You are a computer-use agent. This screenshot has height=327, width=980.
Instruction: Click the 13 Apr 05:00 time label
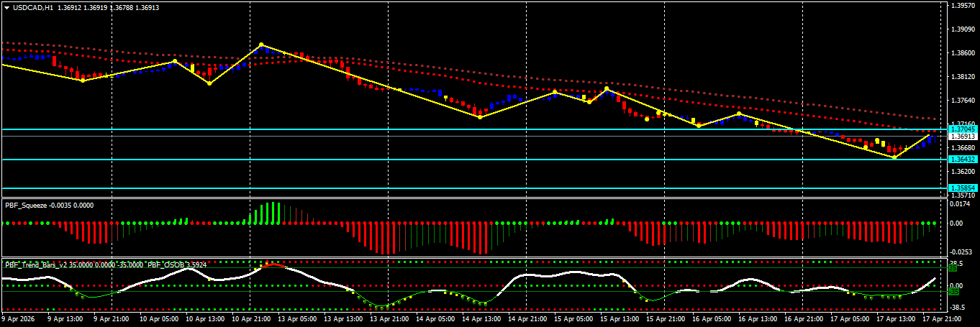[x=296, y=318]
